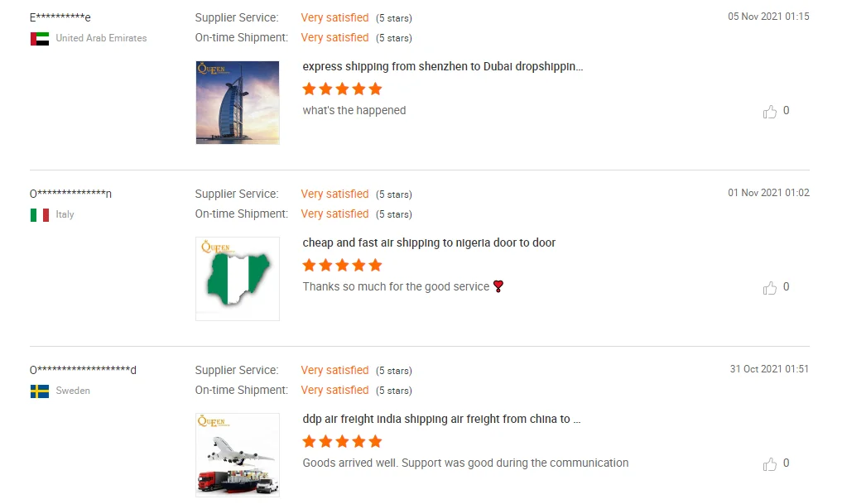Click the India air freight star rating

click(x=342, y=441)
